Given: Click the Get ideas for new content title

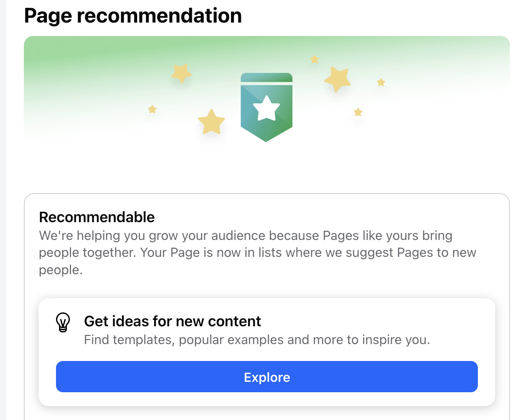Looking at the screenshot, I should [172, 321].
